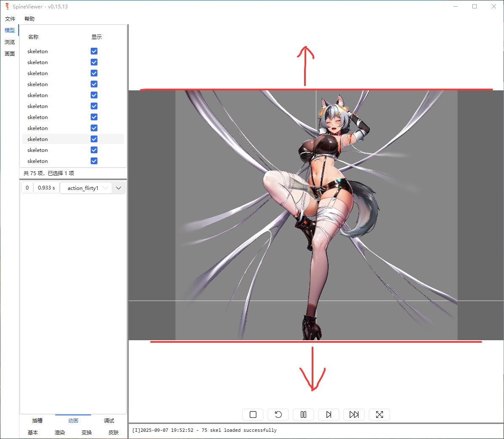Uncheck visibility for the highlighted skeleton
The height and width of the screenshot is (439, 504).
pos(94,138)
